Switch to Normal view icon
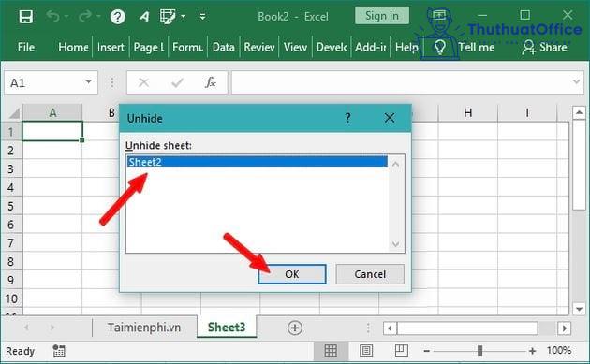 click(x=331, y=351)
